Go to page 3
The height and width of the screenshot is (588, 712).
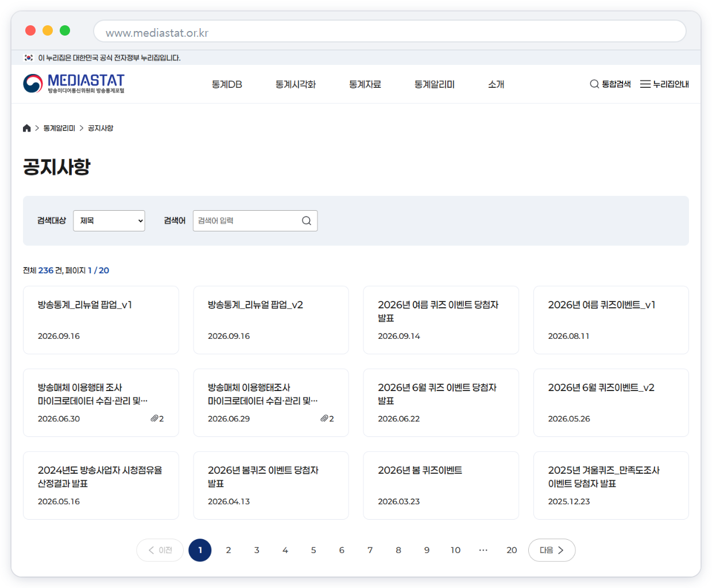click(x=257, y=550)
